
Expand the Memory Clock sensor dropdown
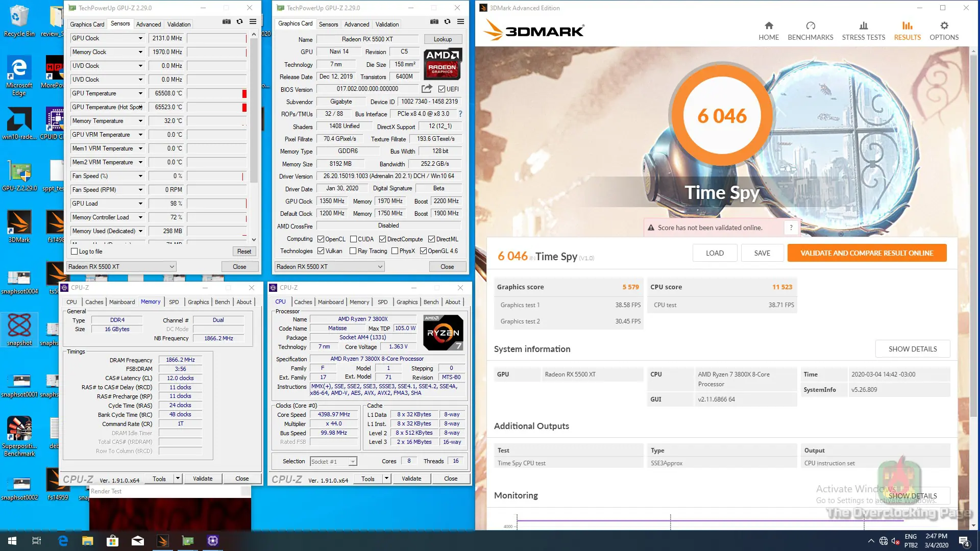[x=140, y=52]
